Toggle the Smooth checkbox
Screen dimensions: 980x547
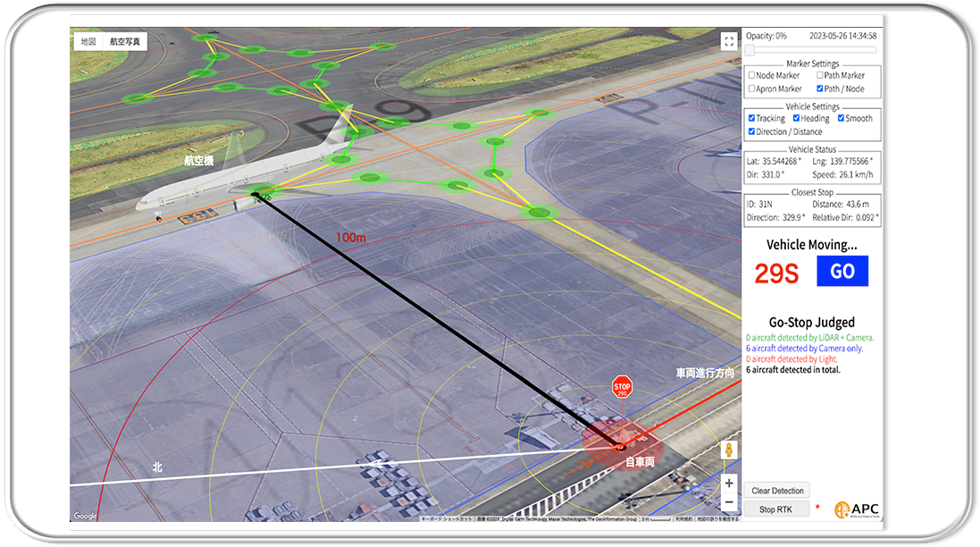[x=841, y=118]
